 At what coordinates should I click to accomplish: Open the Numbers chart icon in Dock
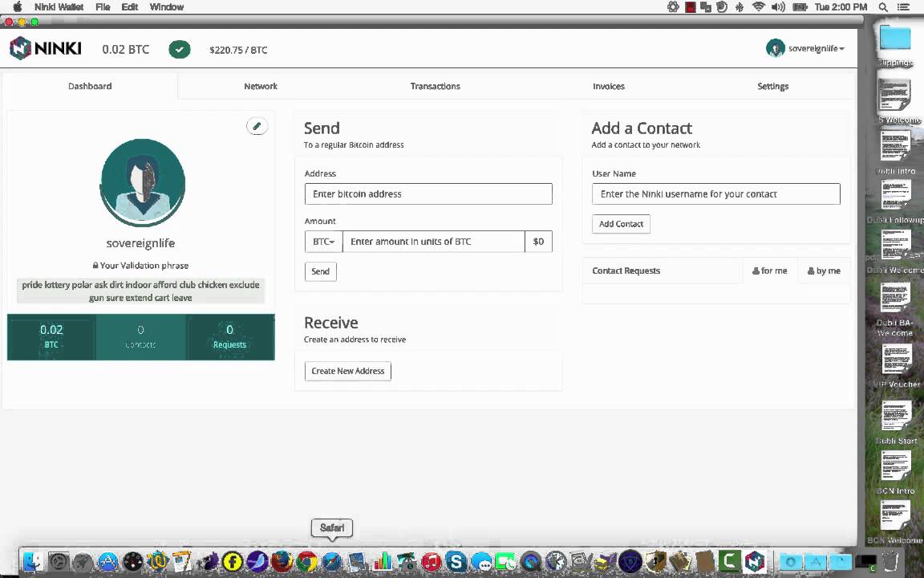(383, 561)
